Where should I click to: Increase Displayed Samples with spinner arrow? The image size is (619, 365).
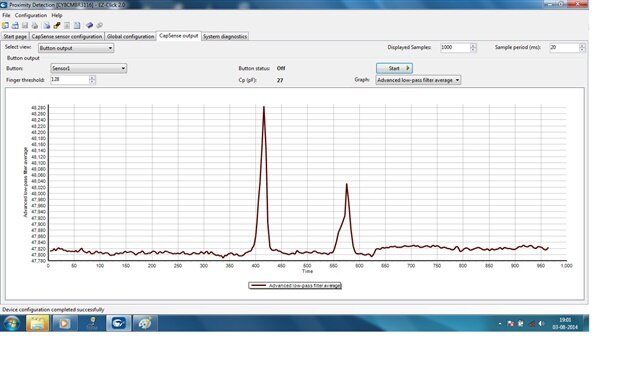473,46
